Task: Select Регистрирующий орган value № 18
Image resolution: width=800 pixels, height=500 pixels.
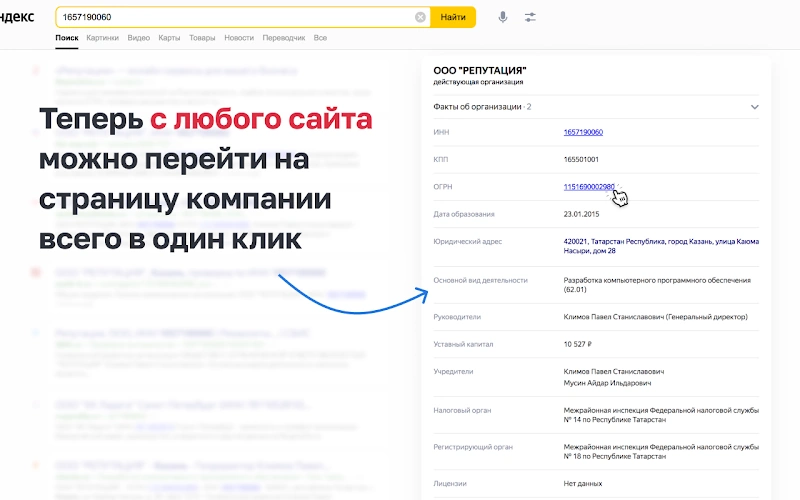Action: click(661, 452)
